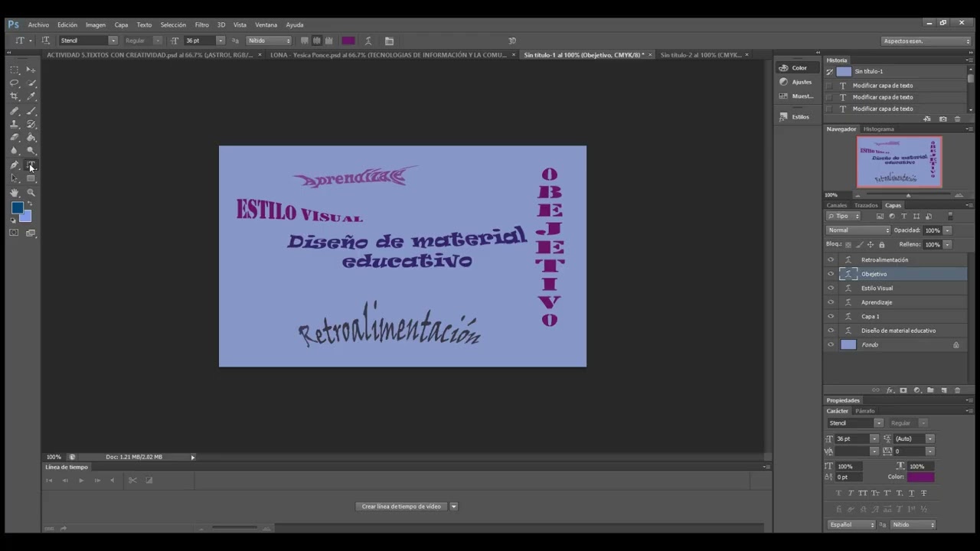Image resolution: width=980 pixels, height=551 pixels.
Task: Open the Filtro menu
Action: click(201, 24)
